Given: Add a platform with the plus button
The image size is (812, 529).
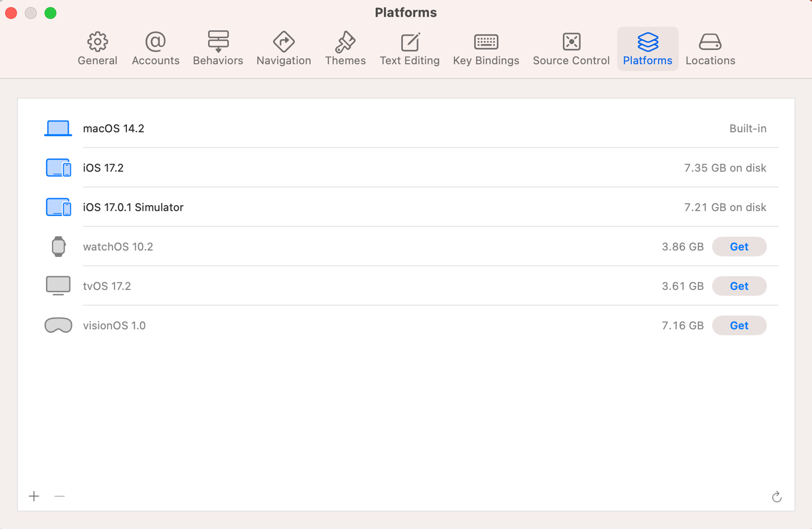Looking at the screenshot, I should point(34,496).
